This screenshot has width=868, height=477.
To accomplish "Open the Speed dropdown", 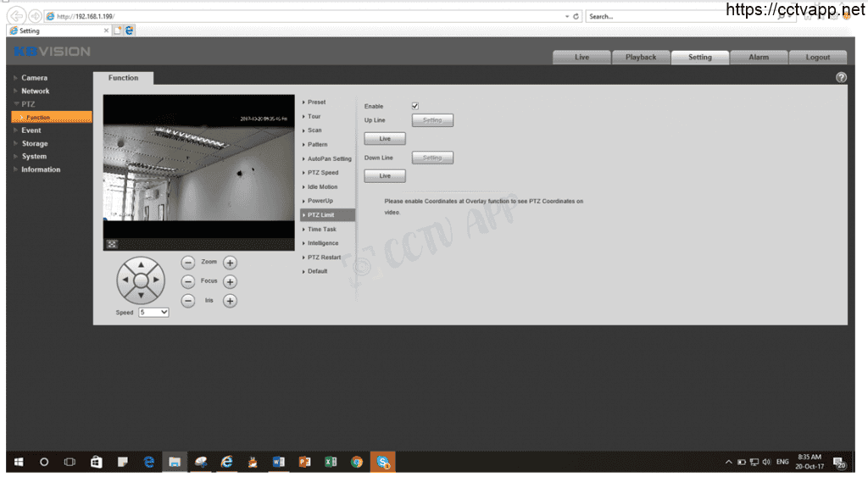I will 153,313.
